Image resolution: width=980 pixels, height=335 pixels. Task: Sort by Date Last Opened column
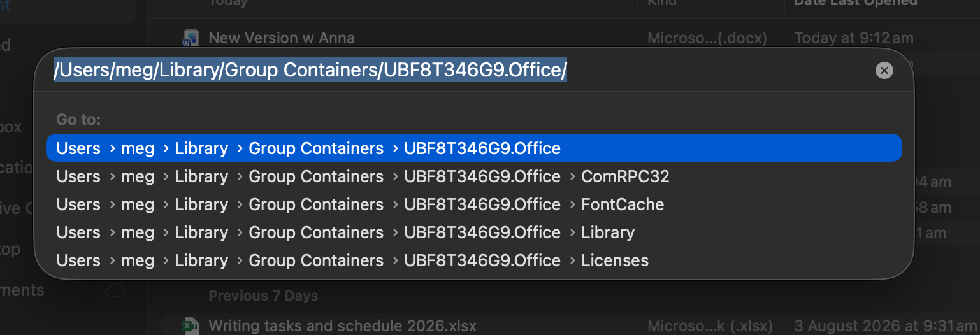856,3
